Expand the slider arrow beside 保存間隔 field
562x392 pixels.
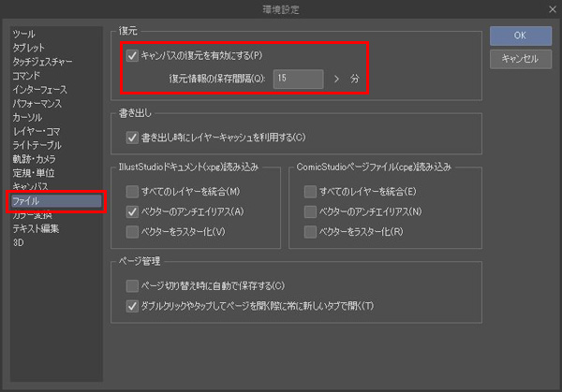click(x=337, y=80)
